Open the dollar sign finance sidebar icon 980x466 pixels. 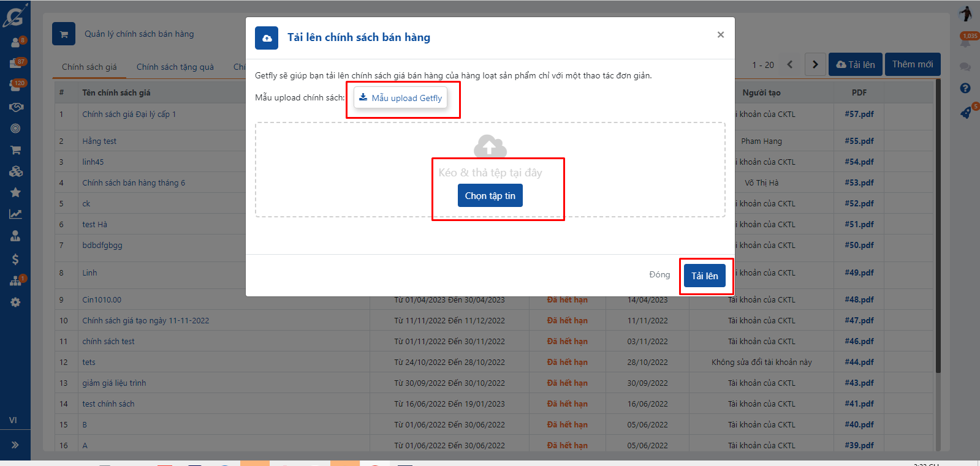pos(15,259)
